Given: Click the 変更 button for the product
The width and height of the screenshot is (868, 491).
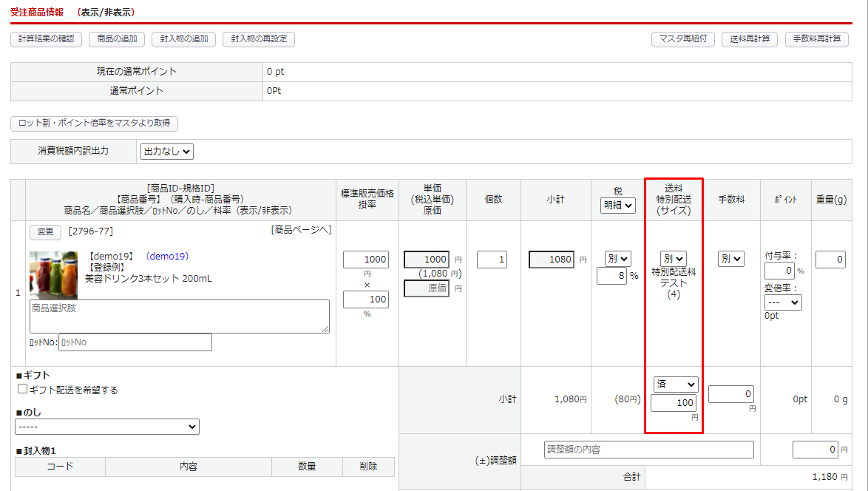Looking at the screenshot, I should tap(45, 231).
